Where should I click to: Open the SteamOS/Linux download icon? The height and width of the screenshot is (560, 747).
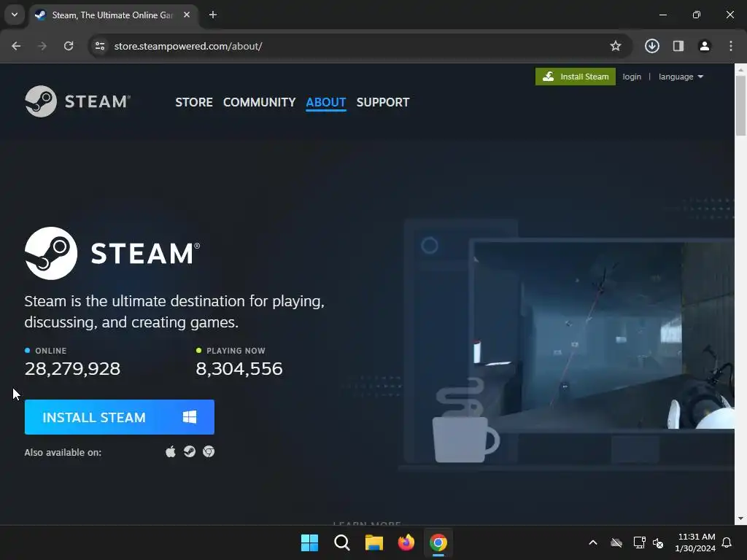tap(190, 451)
